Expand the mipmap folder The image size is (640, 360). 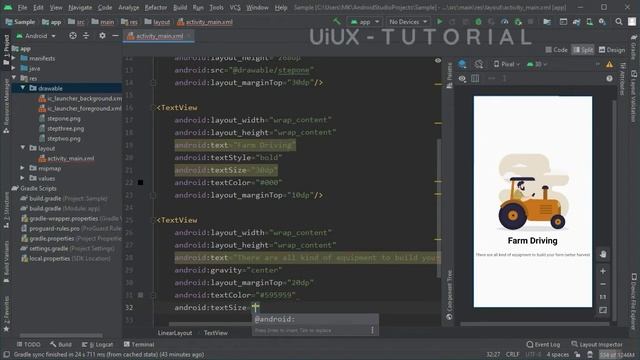click(23, 168)
